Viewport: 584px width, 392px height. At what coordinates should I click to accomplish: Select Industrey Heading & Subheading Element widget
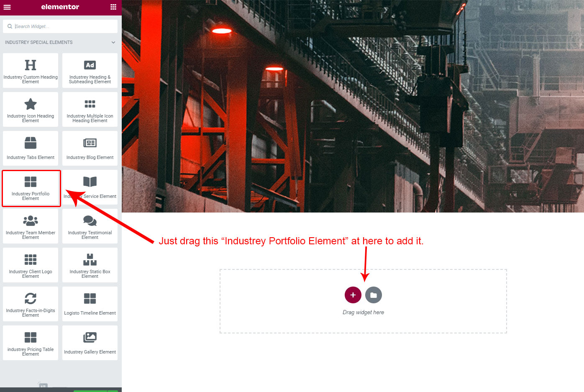click(90, 70)
